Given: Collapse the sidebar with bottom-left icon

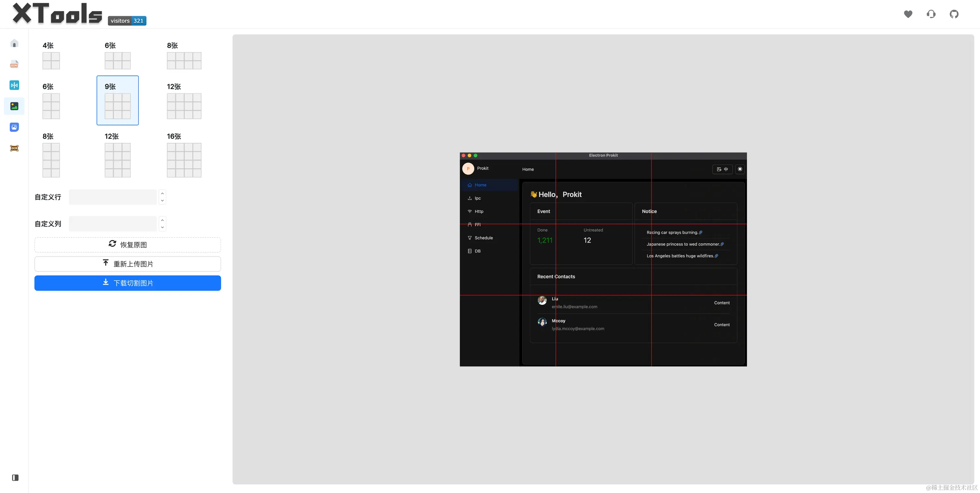Looking at the screenshot, I should click(x=15, y=477).
